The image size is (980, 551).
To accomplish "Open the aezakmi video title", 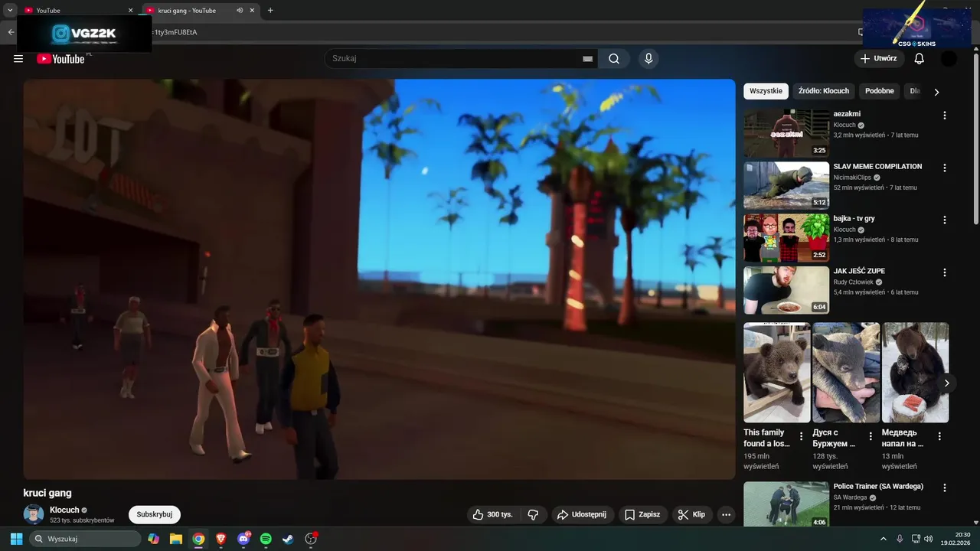I will click(848, 114).
